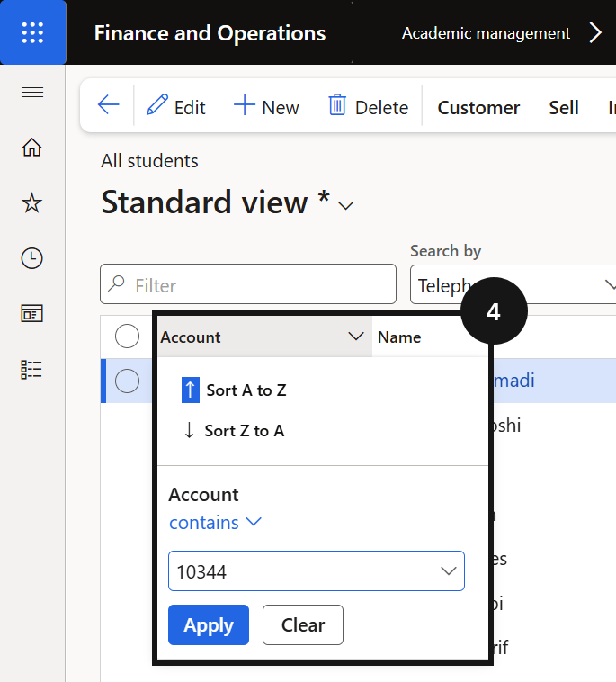Go to Home in sidebar
The height and width of the screenshot is (682, 616).
point(32,147)
